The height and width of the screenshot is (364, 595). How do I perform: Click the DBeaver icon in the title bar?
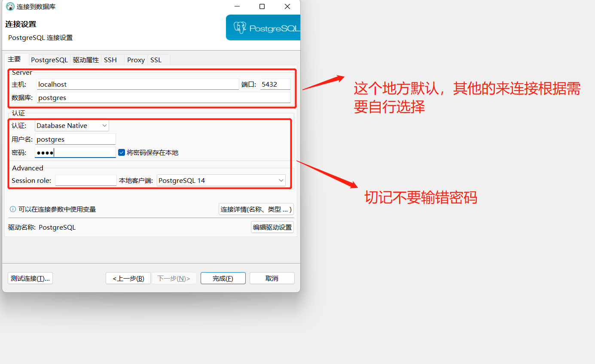pyautogui.click(x=10, y=6)
